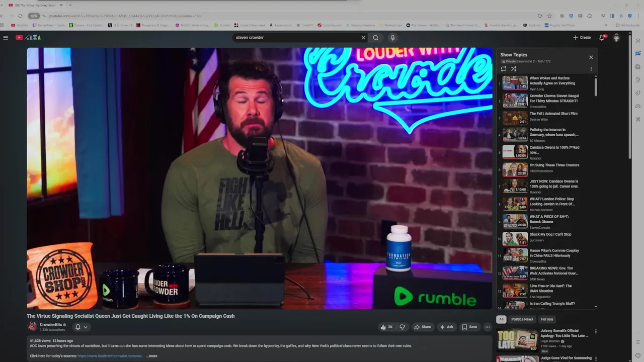
Task: Bookmark this page with the star
Action: pyautogui.click(x=549, y=16)
